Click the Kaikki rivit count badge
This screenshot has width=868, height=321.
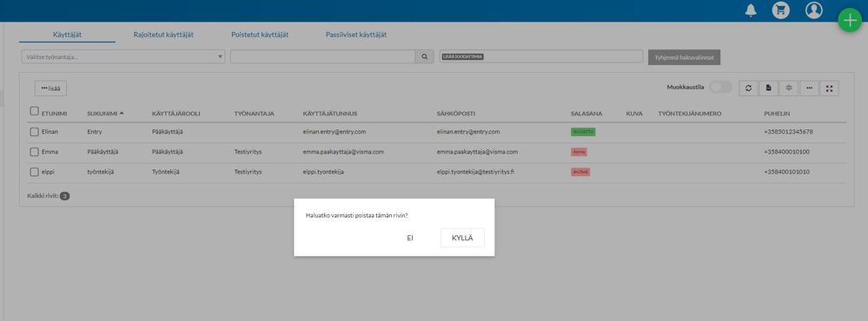pyautogui.click(x=65, y=196)
